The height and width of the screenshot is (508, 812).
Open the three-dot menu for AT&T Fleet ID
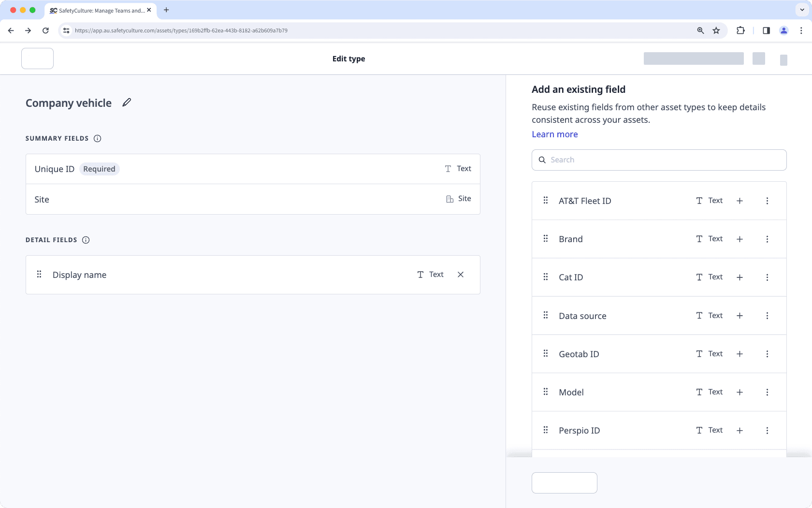point(767,200)
